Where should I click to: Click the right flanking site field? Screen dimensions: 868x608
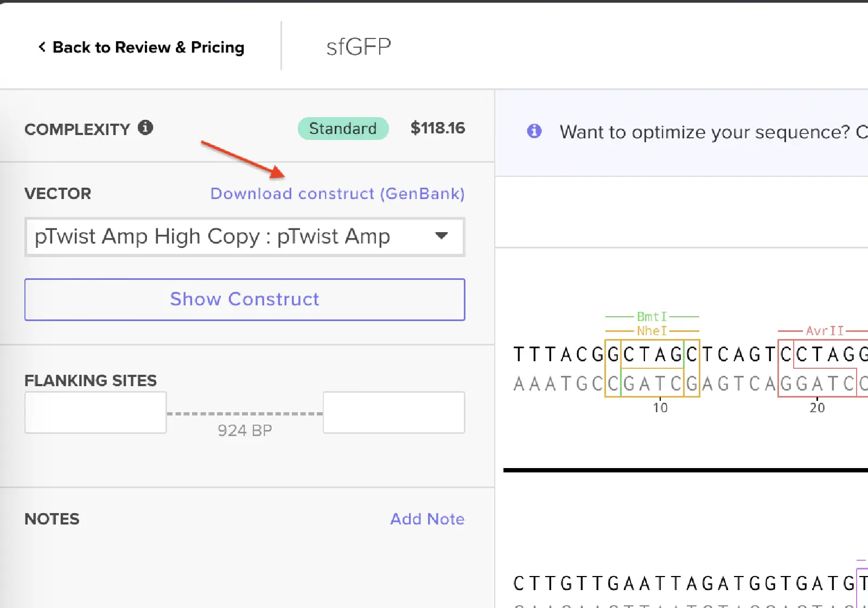(394, 412)
